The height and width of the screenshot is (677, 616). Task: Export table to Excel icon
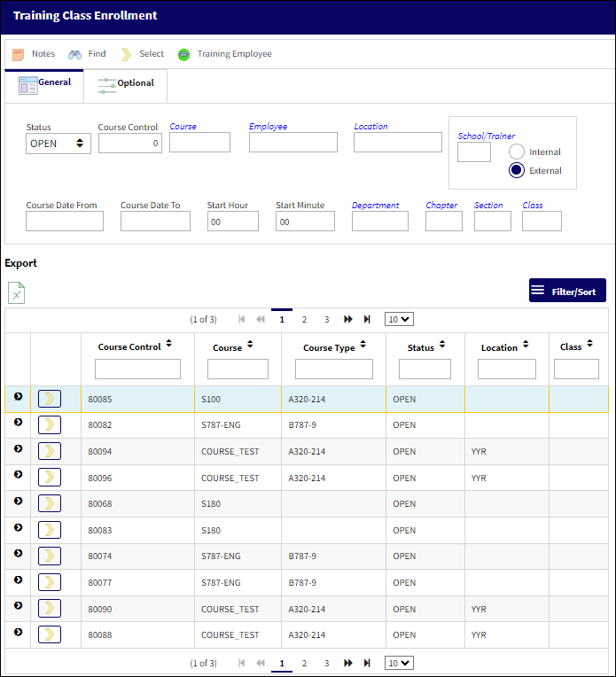[17, 293]
